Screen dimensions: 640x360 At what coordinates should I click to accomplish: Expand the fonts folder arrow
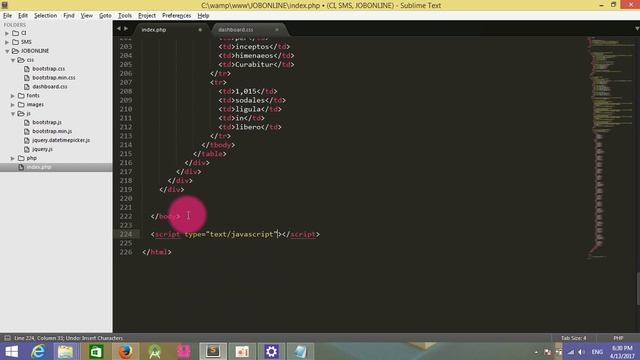tap(13, 96)
